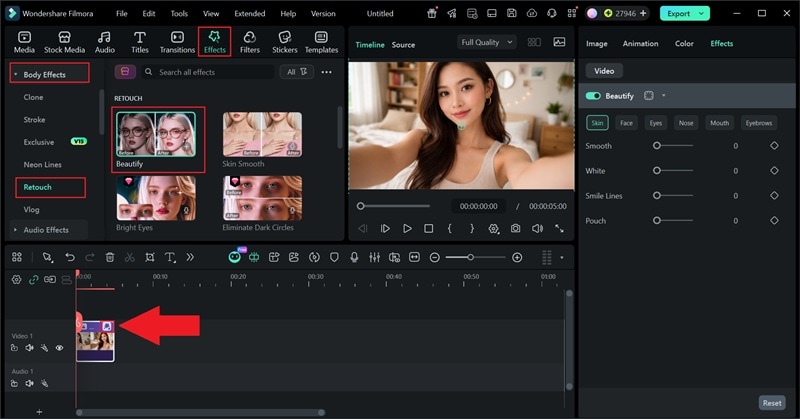Select the crop tool in timeline toolbar

[150, 257]
